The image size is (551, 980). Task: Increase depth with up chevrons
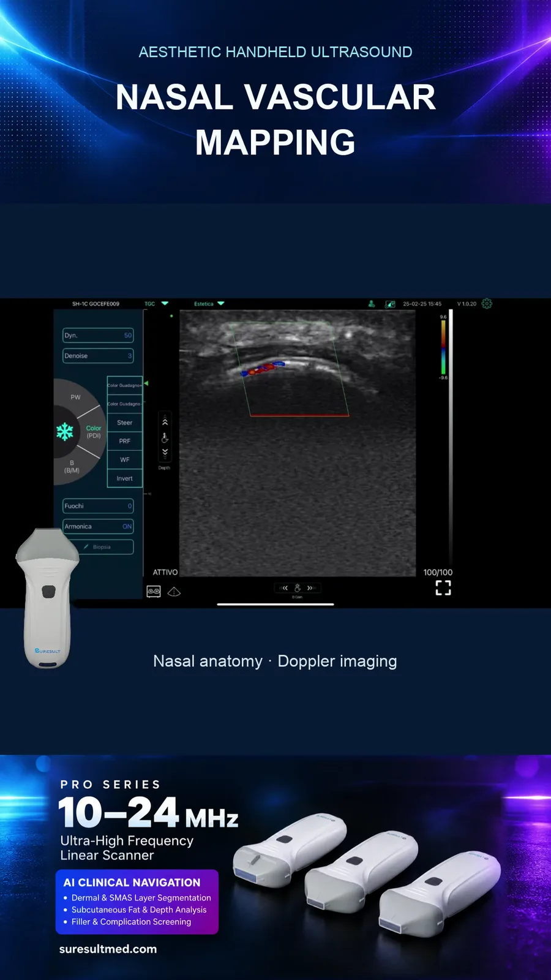point(165,421)
